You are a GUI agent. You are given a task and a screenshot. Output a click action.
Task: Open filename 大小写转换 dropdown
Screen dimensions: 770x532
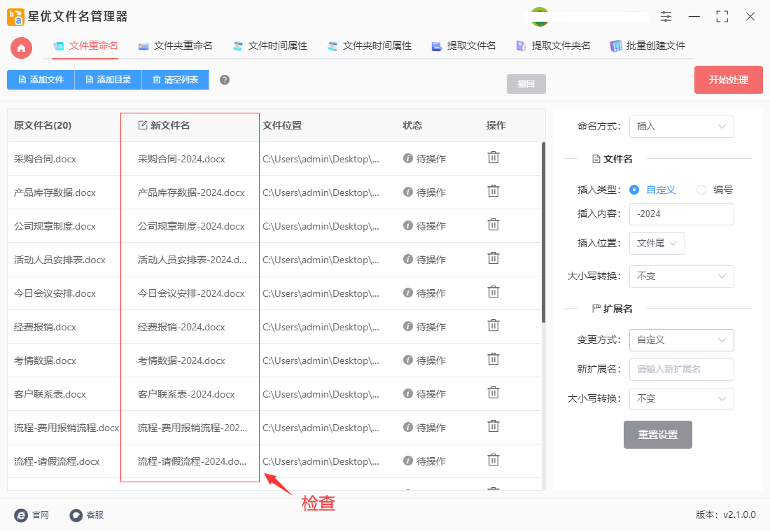(682, 276)
